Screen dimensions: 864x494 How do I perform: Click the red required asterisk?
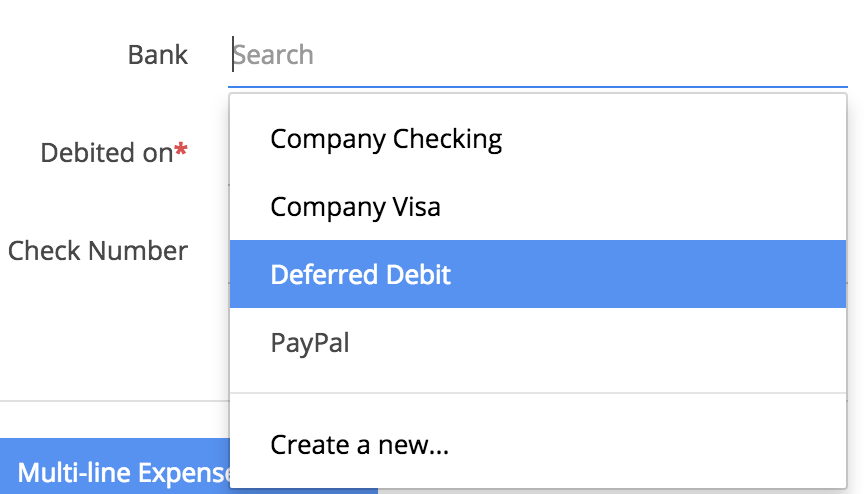(x=181, y=149)
